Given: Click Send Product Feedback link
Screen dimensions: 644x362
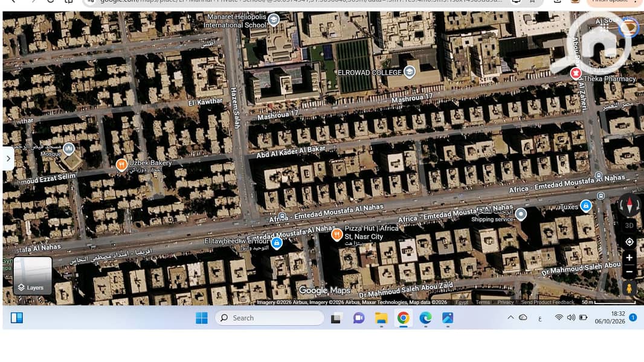Looking at the screenshot, I should (x=547, y=302).
